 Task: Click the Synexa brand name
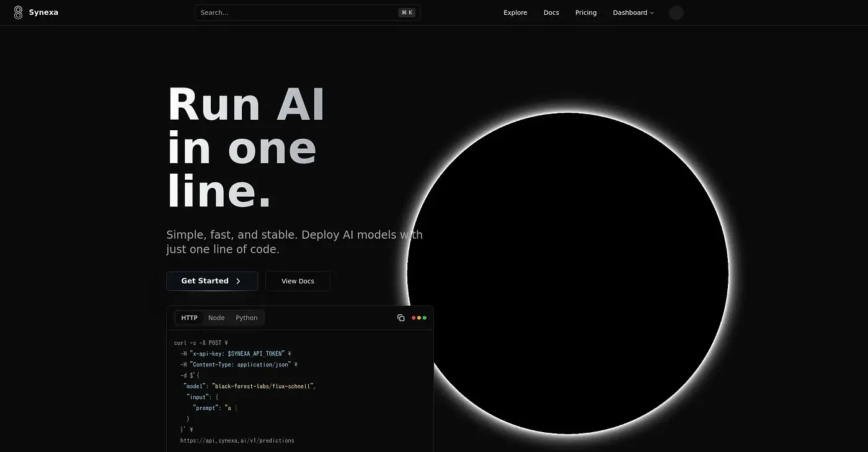43,12
